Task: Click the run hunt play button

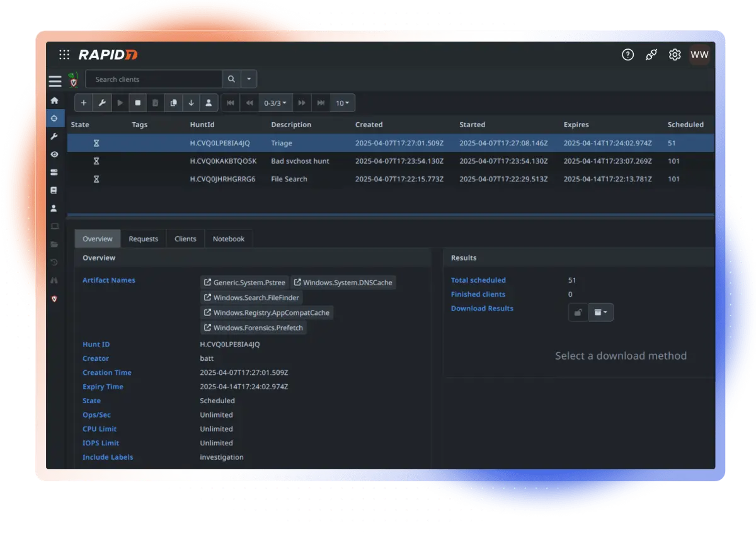Action: coord(120,103)
